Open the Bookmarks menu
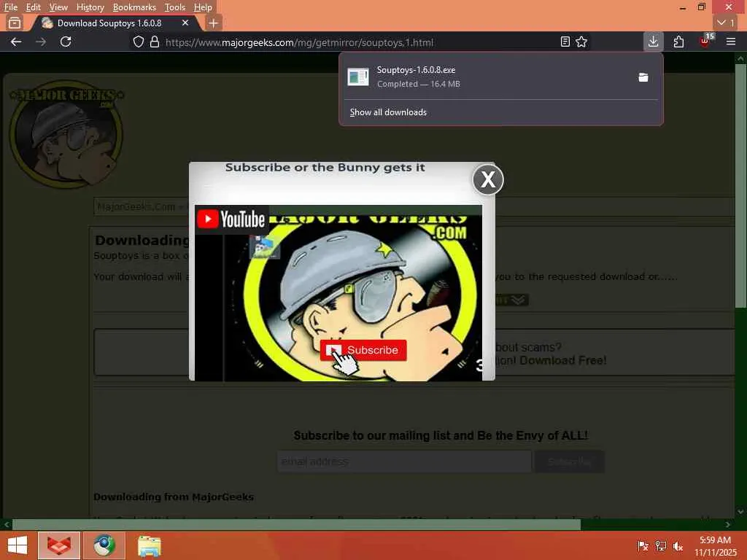 (x=134, y=7)
